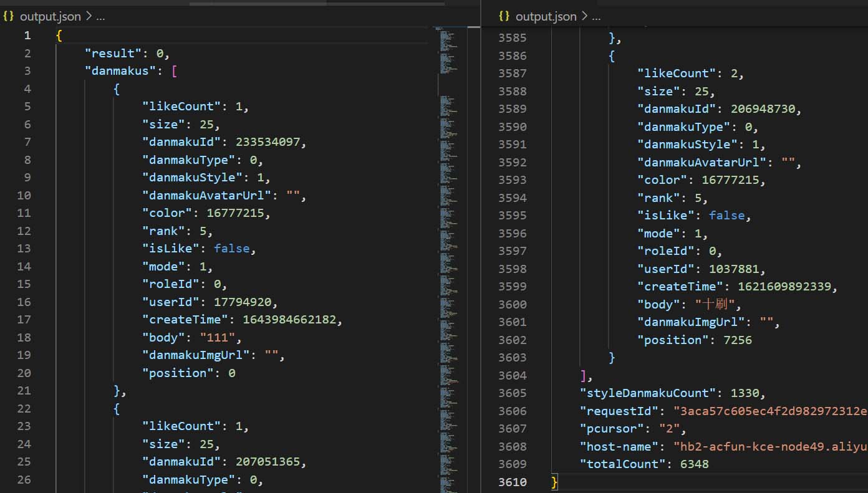
Task: Click the closing bracket on line 3604
Action: (x=583, y=375)
